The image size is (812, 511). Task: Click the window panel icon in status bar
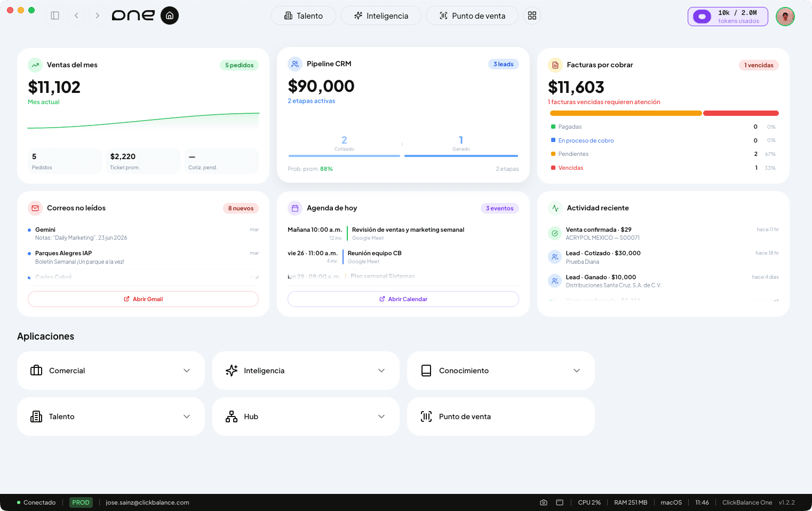click(560, 502)
